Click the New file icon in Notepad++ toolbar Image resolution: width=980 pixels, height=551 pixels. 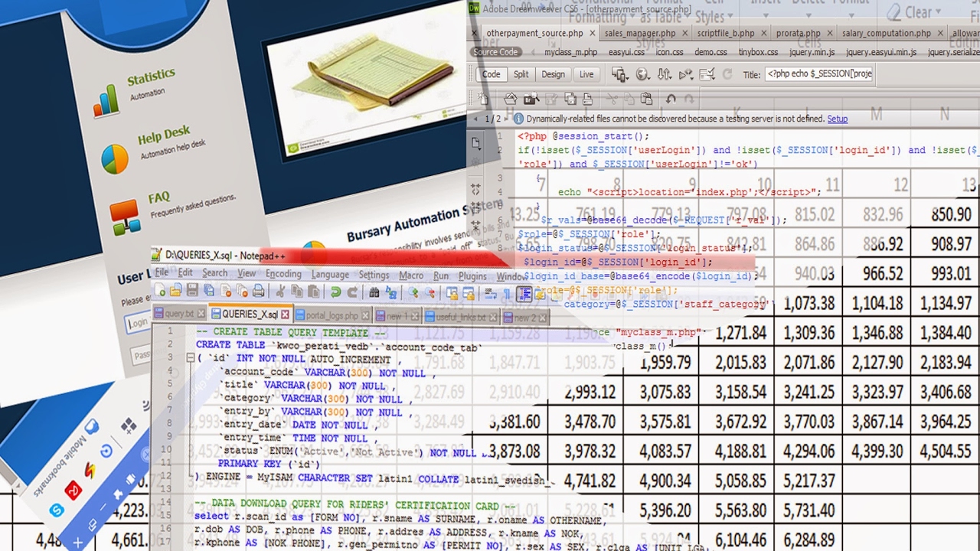click(160, 291)
